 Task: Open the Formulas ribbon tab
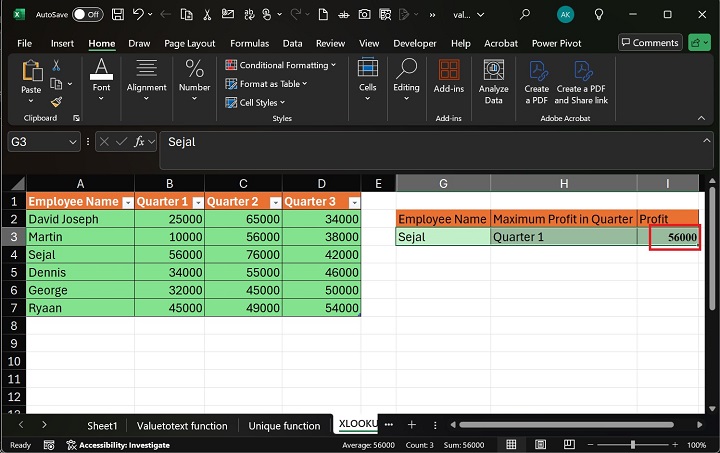coord(249,43)
